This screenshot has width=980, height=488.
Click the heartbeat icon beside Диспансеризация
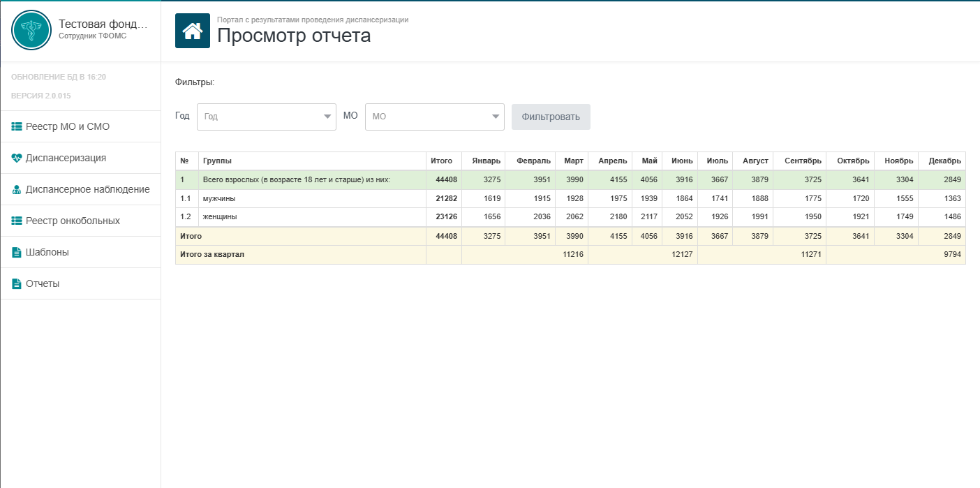(17, 158)
